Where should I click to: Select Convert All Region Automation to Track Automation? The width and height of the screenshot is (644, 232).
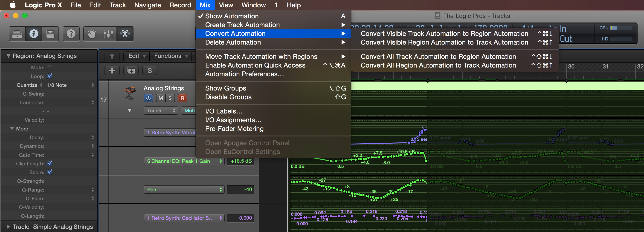[455, 65]
